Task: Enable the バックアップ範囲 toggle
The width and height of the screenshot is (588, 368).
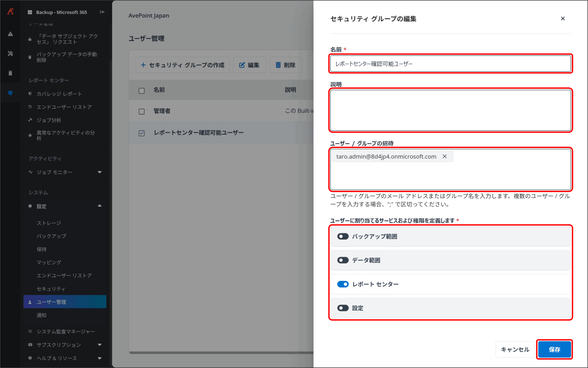Action: coord(343,236)
